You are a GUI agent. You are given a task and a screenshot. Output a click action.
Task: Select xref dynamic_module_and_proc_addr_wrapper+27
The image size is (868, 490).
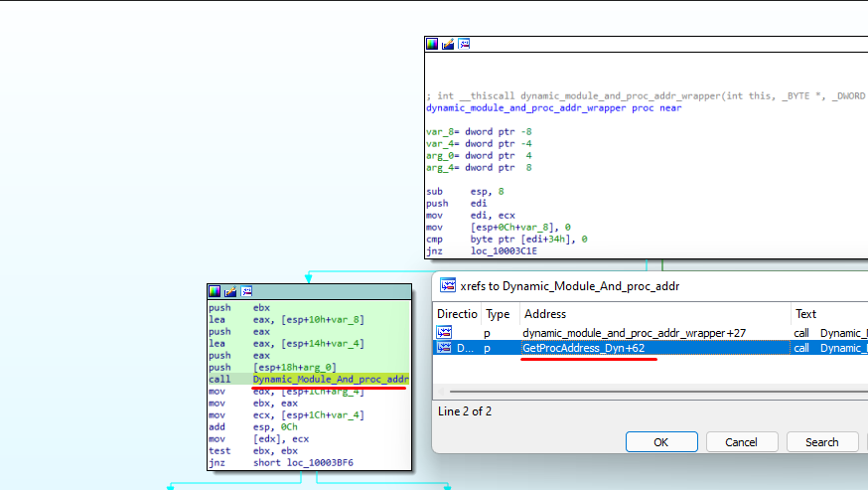point(634,333)
